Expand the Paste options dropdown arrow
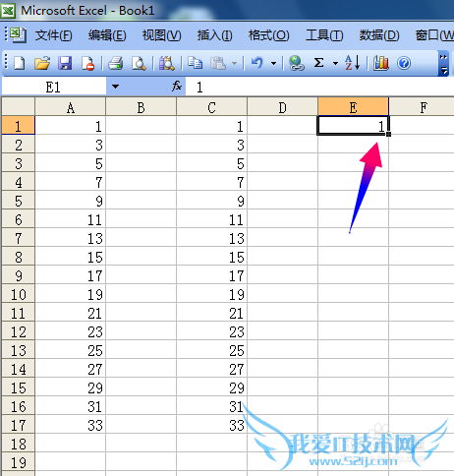The width and height of the screenshot is (454, 476). (234, 63)
